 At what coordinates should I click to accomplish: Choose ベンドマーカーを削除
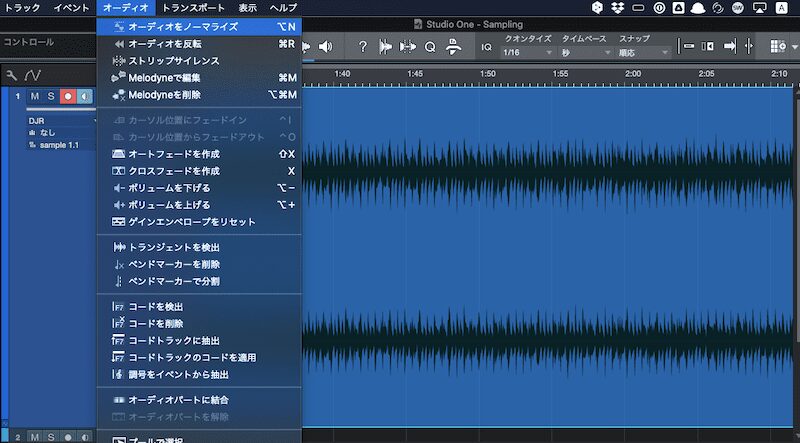pyautogui.click(x=199, y=264)
